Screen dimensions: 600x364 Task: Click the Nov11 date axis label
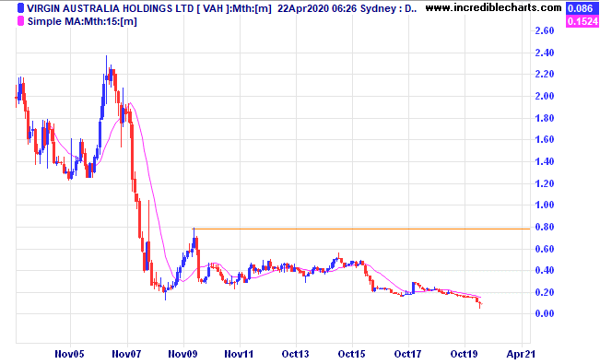coord(239,354)
